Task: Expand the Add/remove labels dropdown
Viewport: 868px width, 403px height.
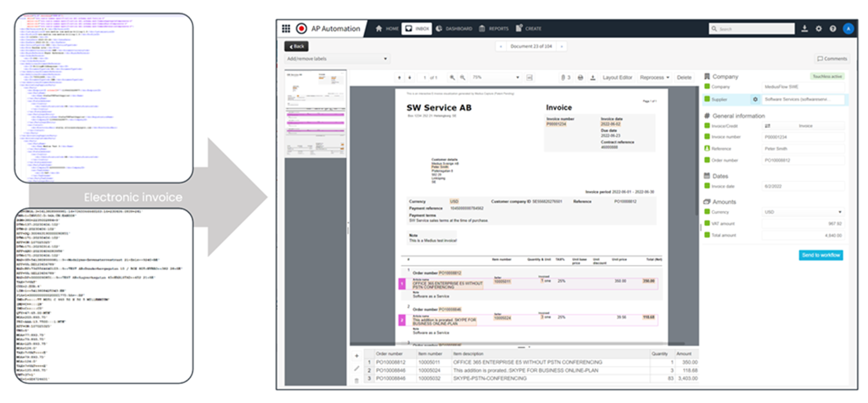Action: [337, 59]
